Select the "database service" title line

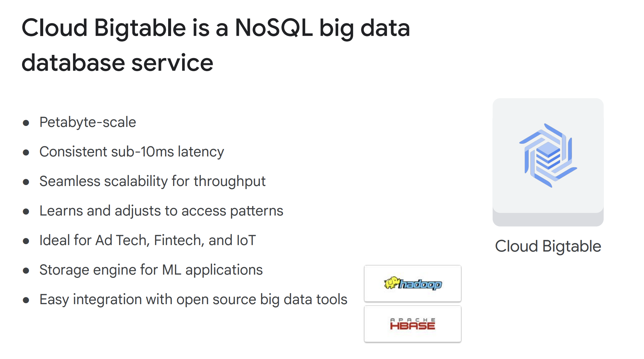coord(117,63)
